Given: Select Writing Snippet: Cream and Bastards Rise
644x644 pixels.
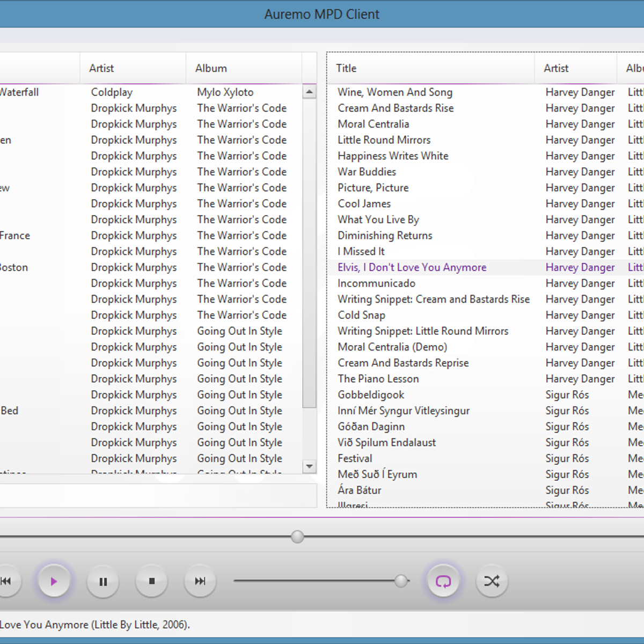Looking at the screenshot, I should pyautogui.click(x=486, y=299).
